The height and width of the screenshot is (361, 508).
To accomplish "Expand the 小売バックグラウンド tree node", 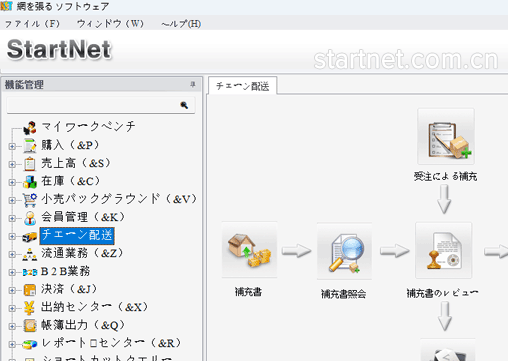I will [12, 200].
